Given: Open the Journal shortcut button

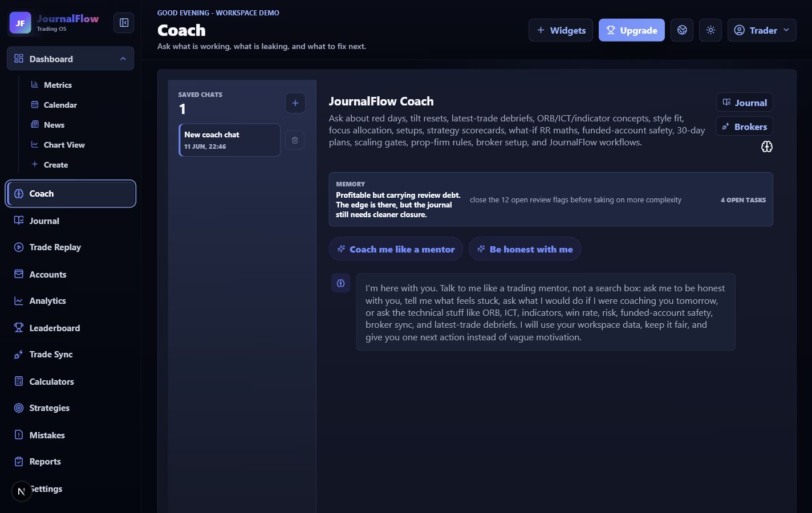Looking at the screenshot, I should (745, 103).
